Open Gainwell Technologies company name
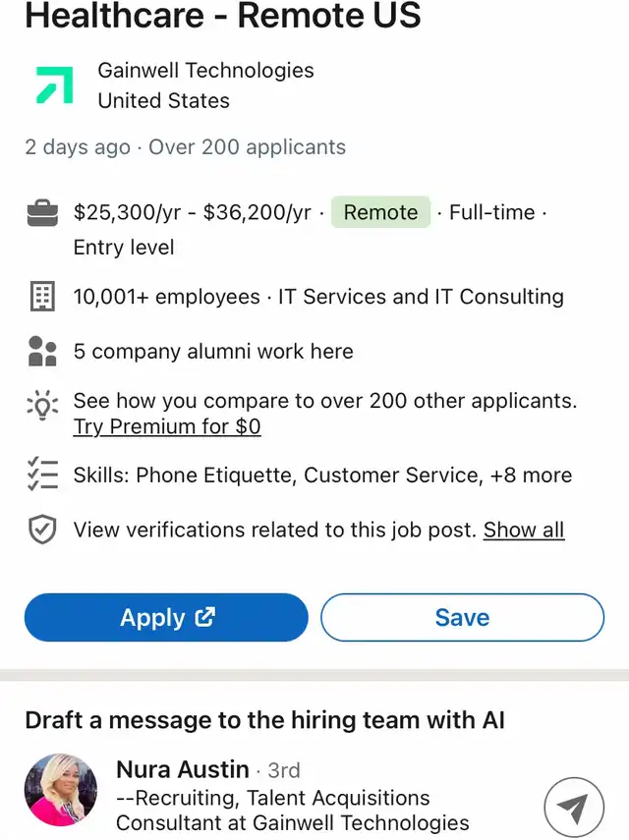The width and height of the screenshot is (629, 840). click(x=205, y=71)
